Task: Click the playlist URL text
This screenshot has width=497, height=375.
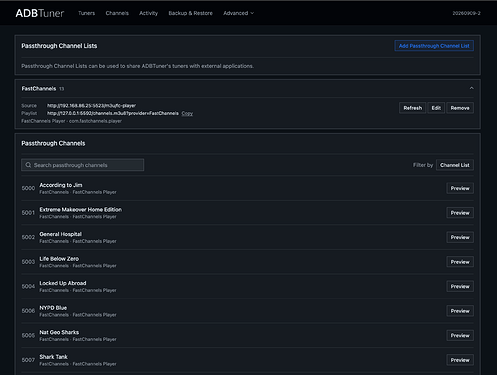Action: pos(113,113)
